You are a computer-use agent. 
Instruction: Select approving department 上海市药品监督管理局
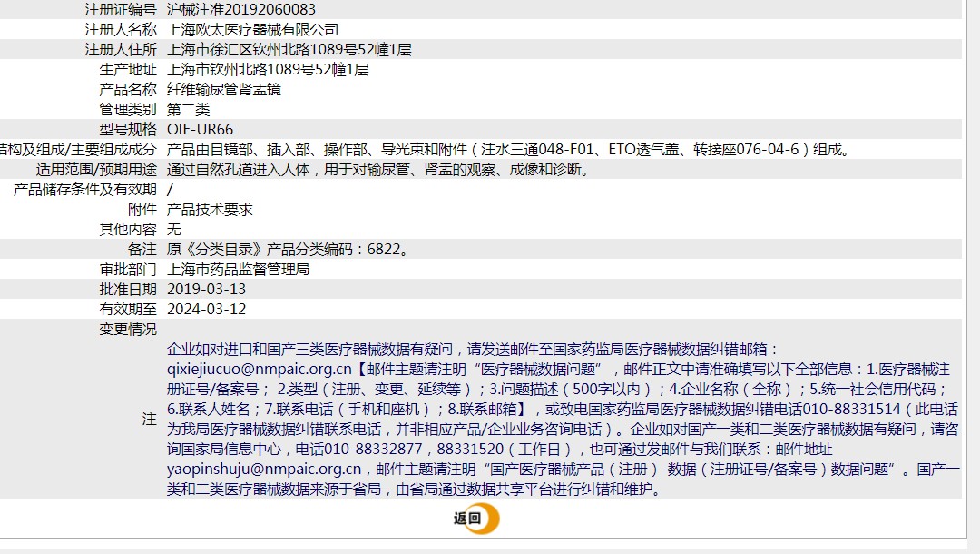click(x=238, y=270)
